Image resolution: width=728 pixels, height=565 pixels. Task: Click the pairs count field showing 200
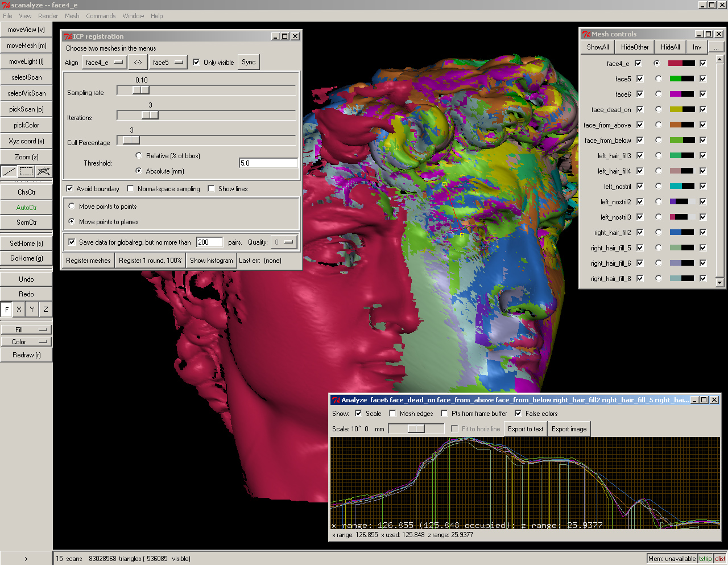tap(209, 242)
